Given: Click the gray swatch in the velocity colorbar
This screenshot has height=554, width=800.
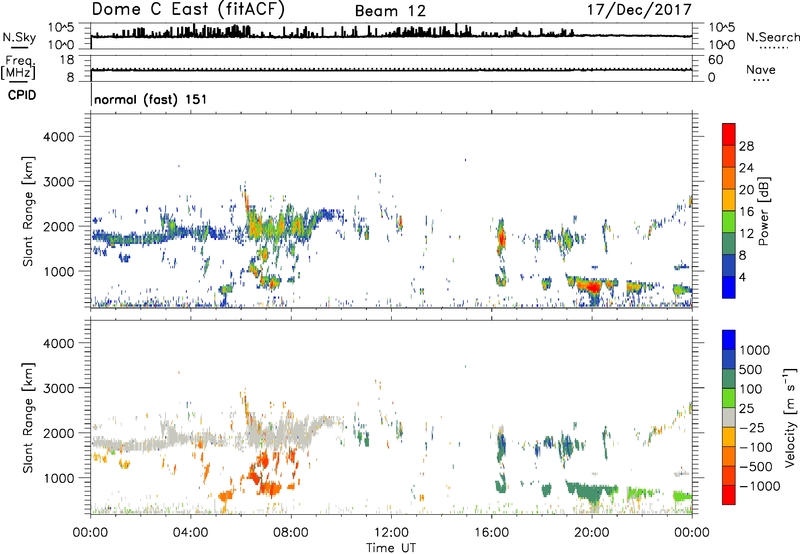Looking at the screenshot, I should click(x=729, y=418).
